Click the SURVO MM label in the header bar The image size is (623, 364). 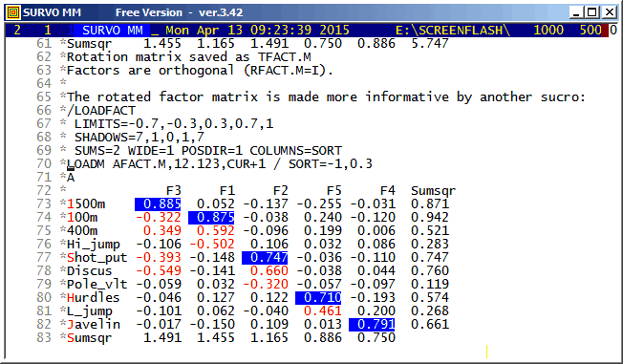113,31
